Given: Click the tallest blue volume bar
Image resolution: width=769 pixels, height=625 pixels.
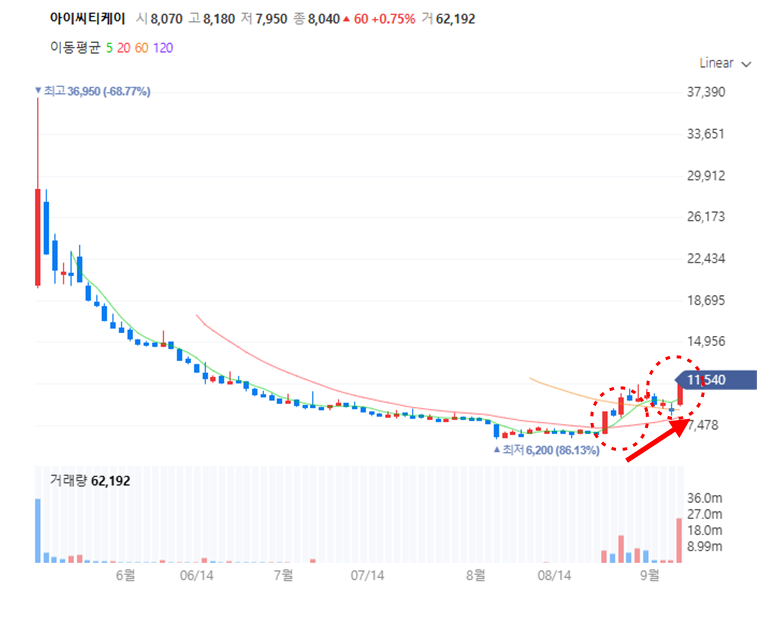Looking at the screenshot, I should [38, 531].
